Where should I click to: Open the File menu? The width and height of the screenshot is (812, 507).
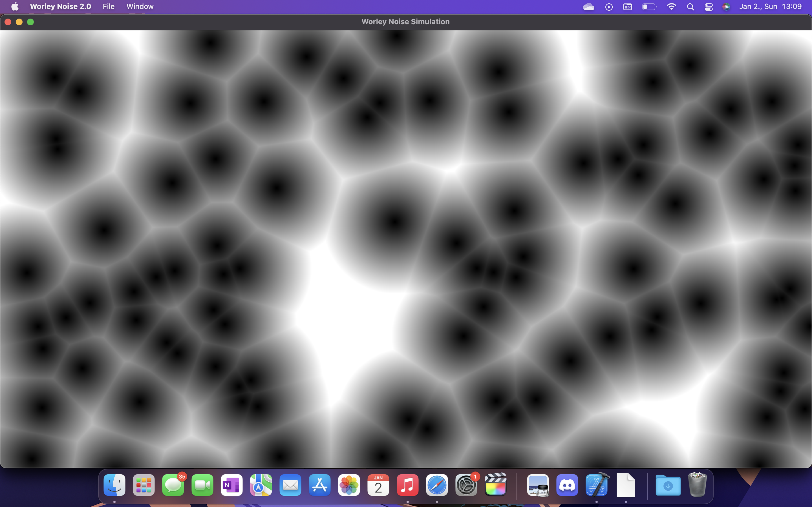(108, 6)
